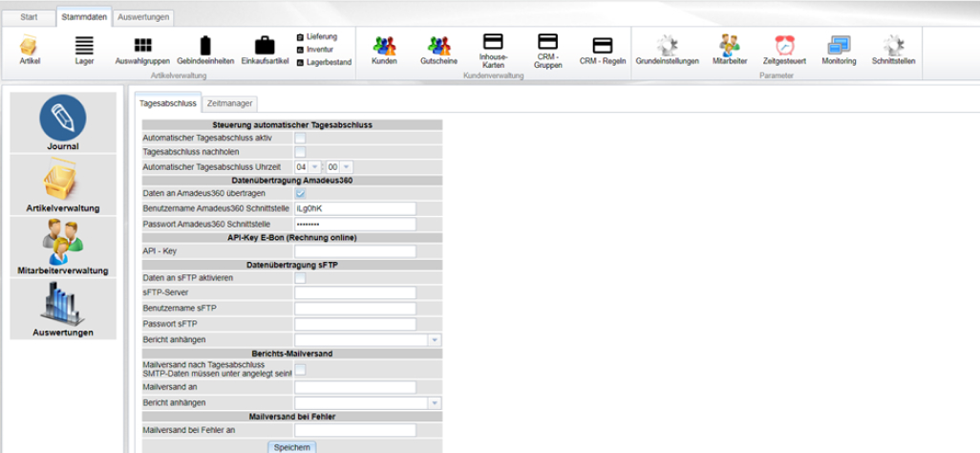Enable Automatischer Tagesabschluss aktiv checkbox
This screenshot has width=980, height=453.
(x=300, y=139)
